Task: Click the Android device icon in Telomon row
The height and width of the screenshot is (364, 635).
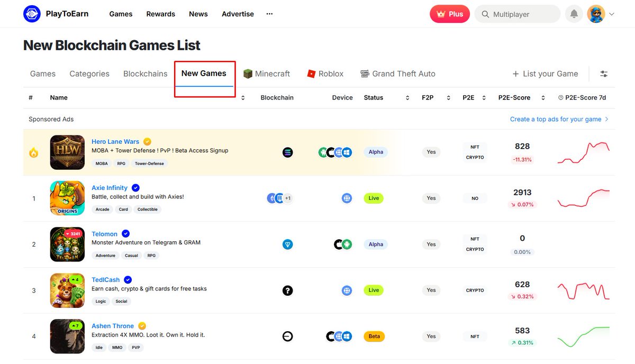Action: point(347,244)
